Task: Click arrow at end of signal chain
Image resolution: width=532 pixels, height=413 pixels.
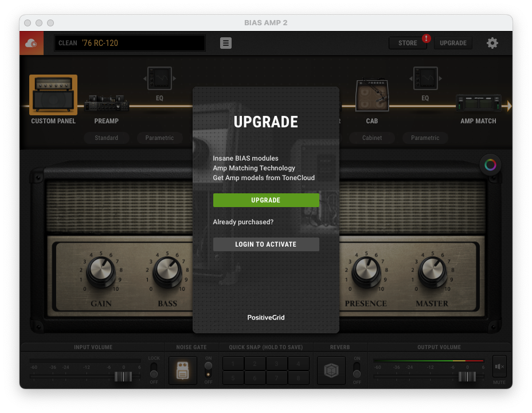Action: 509,106
